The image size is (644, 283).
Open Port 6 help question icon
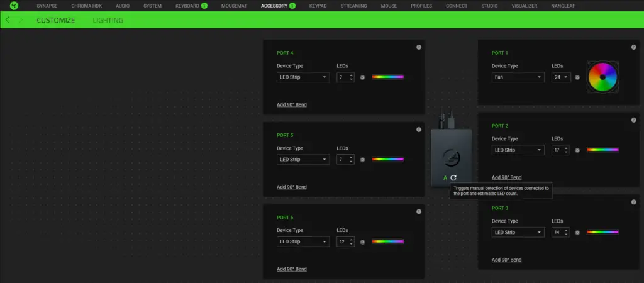pos(418,211)
